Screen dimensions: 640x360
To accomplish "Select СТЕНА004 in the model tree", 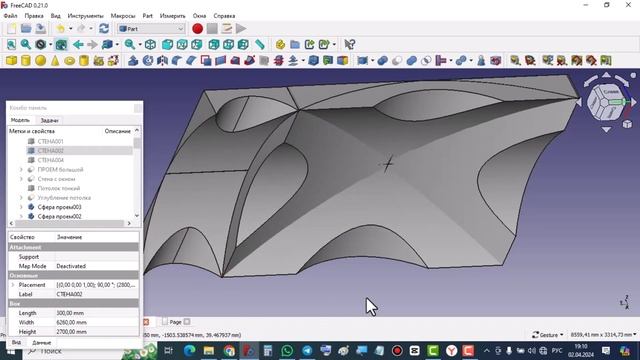I will point(50,160).
